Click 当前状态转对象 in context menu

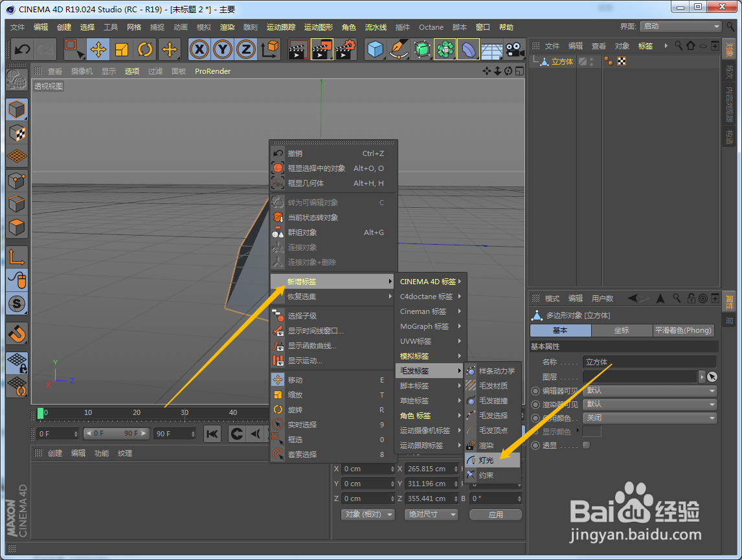coord(333,218)
